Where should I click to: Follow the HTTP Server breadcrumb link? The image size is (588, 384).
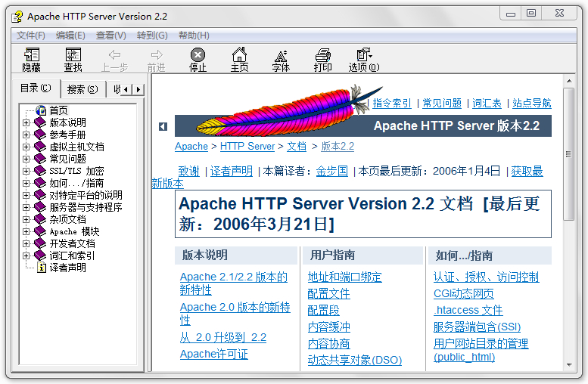(x=247, y=146)
